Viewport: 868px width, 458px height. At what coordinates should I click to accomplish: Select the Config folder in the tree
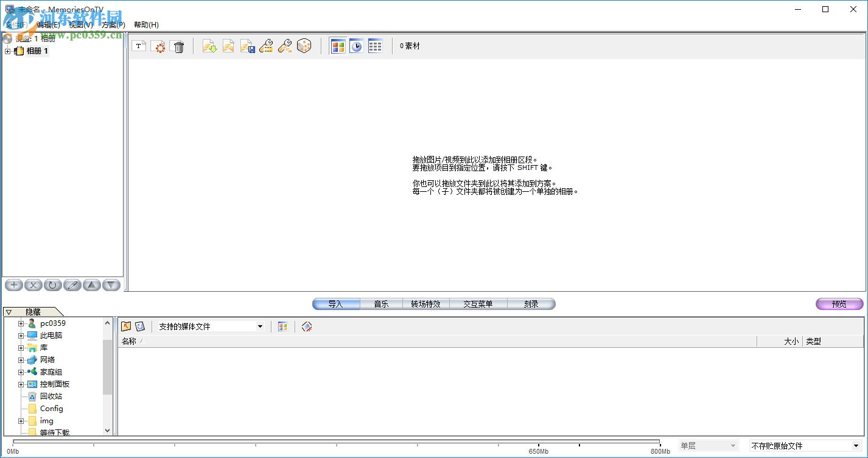52,409
